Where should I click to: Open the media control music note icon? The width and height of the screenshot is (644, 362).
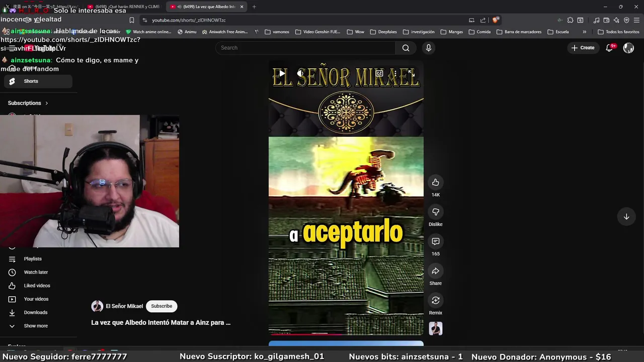596,20
